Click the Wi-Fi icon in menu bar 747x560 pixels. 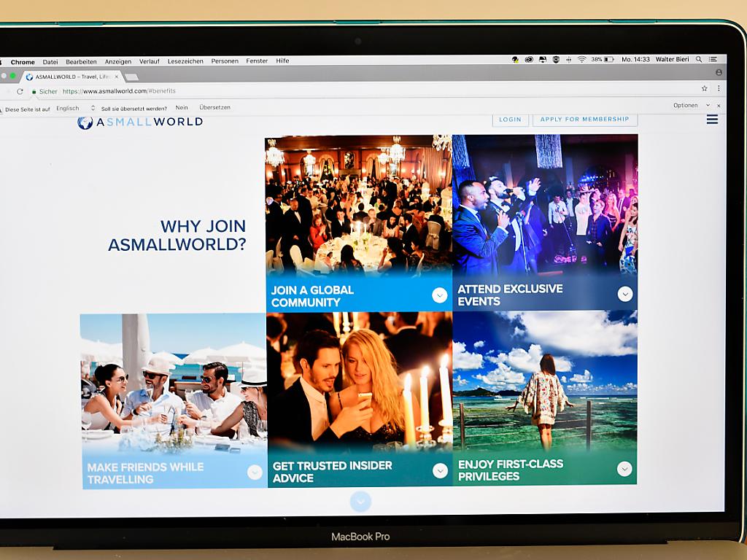[x=581, y=59]
